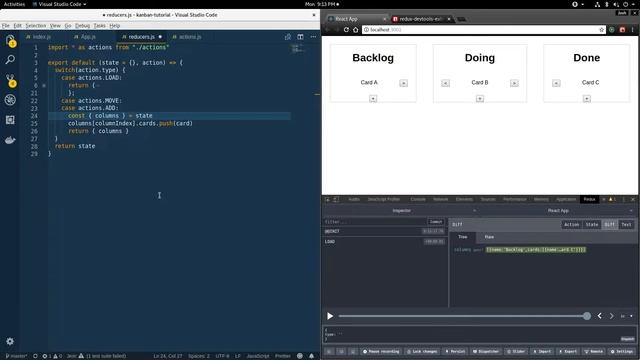Toggle Persist in Redux DevTools
This screenshot has height=360, width=640.
pos(455,351)
